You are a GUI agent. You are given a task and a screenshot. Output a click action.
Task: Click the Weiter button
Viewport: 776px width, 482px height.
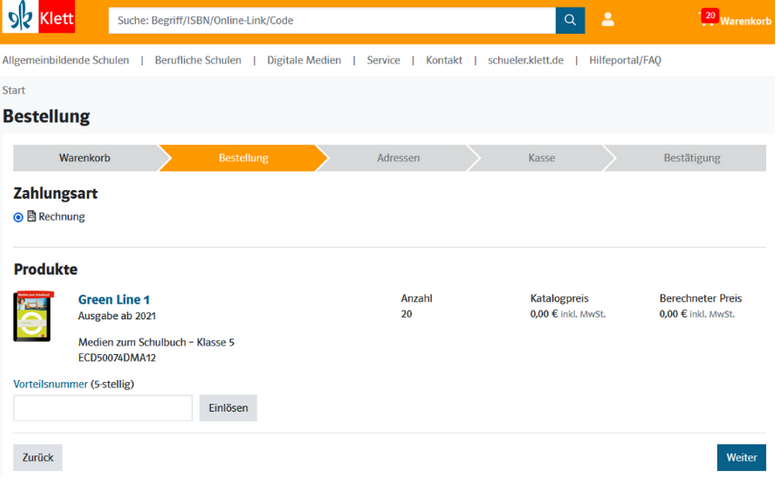[x=741, y=457]
